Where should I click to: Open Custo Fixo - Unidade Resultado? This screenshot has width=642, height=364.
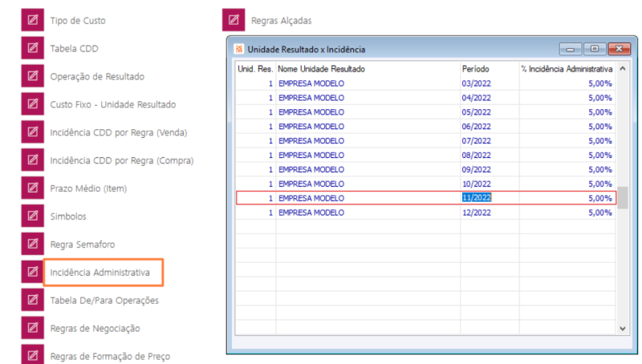(x=113, y=104)
